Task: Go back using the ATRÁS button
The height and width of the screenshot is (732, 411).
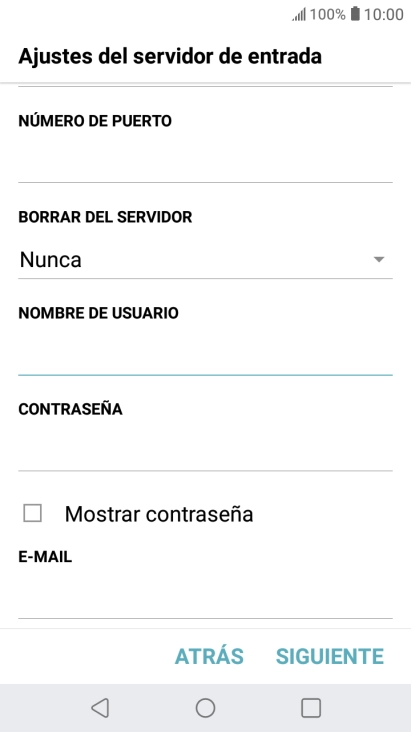Action: [209, 656]
